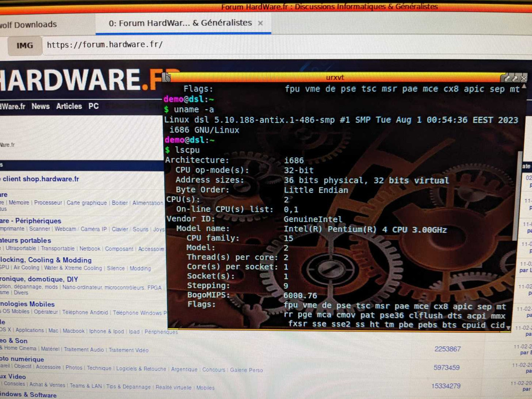Image resolution: width=532 pixels, height=399 pixels.
Task: Open the Netbook subforum link
Action: (90, 249)
